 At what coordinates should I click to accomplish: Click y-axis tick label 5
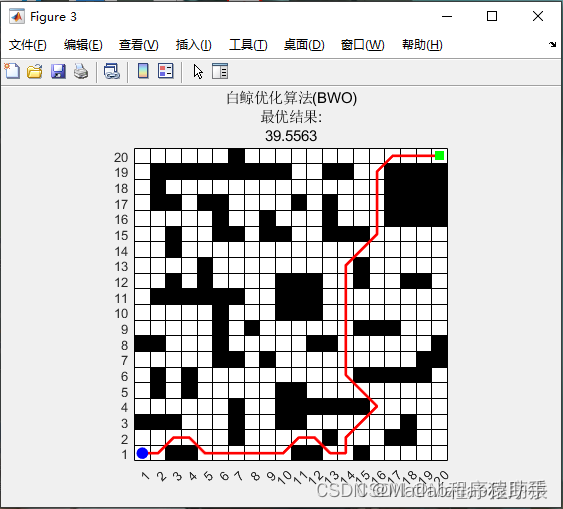point(124,392)
